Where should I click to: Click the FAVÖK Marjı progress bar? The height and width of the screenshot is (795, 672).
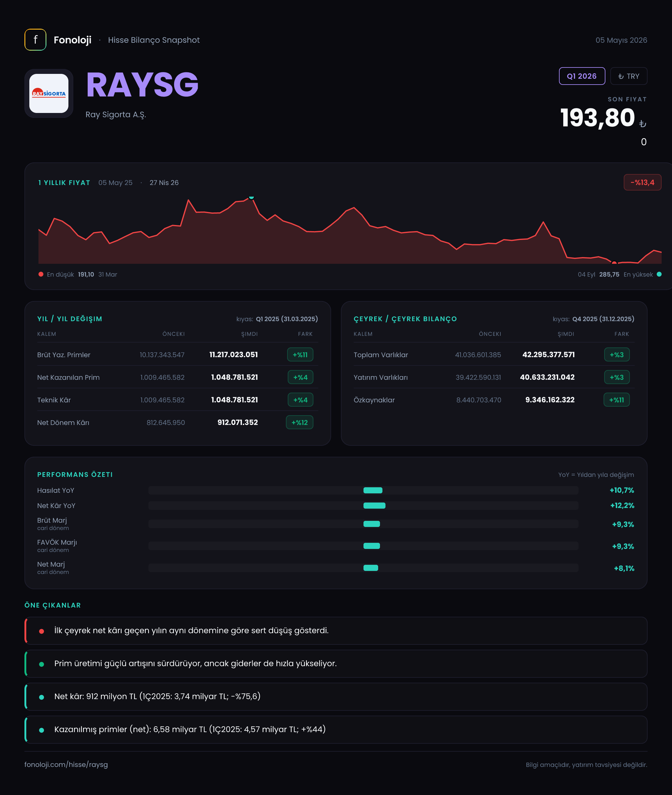[x=363, y=546]
